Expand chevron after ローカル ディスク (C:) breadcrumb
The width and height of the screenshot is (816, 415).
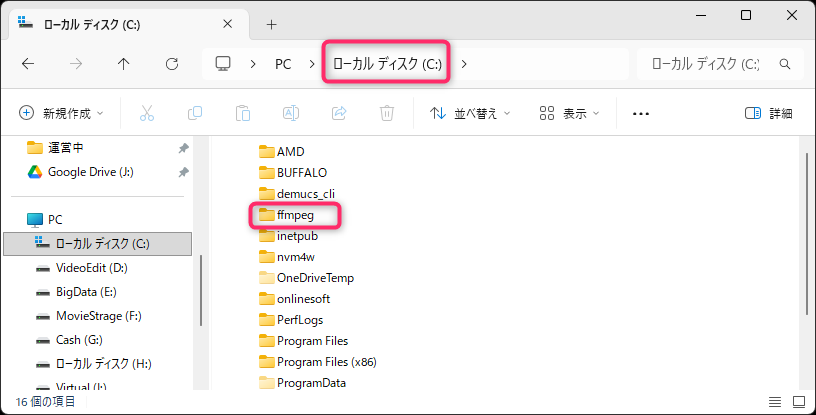tap(464, 64)
